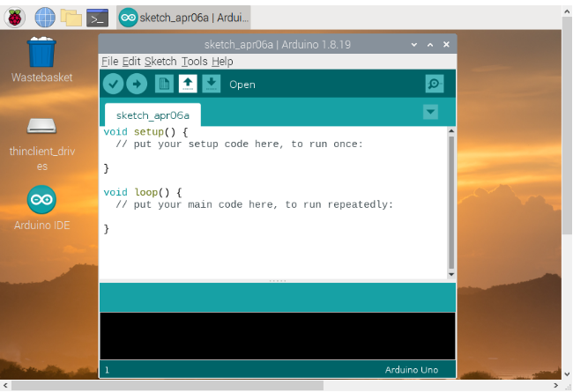Create a new sketch with New icon

tap(164, 84)
